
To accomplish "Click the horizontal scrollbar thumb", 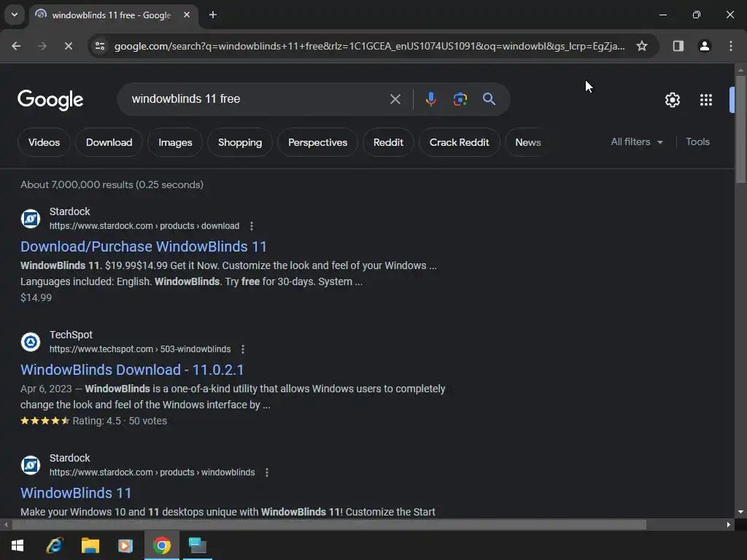I will coord(329,525).
